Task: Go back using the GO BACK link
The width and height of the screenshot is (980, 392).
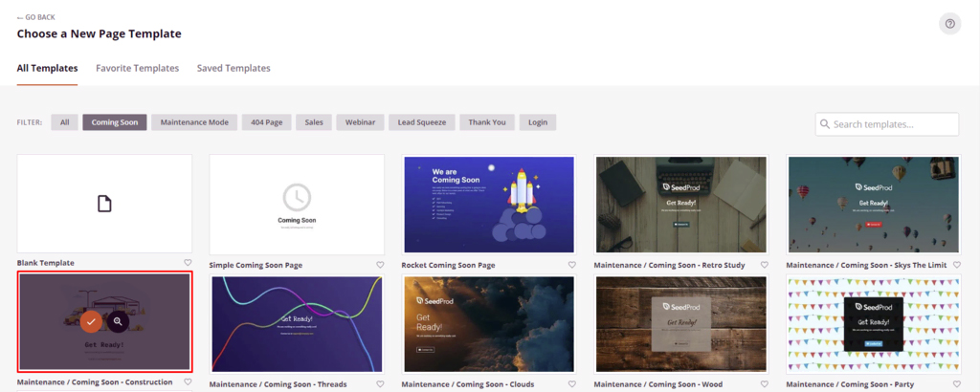Action: 36,17
